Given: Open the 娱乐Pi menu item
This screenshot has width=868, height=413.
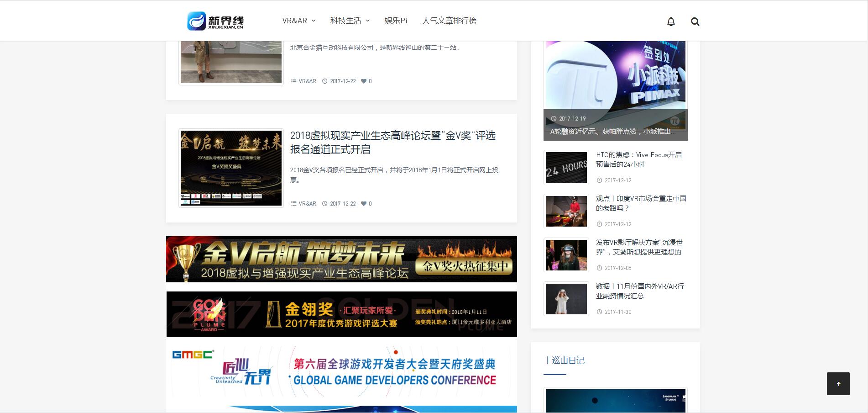Looking at the screenshot, I should tap(396, 21).
